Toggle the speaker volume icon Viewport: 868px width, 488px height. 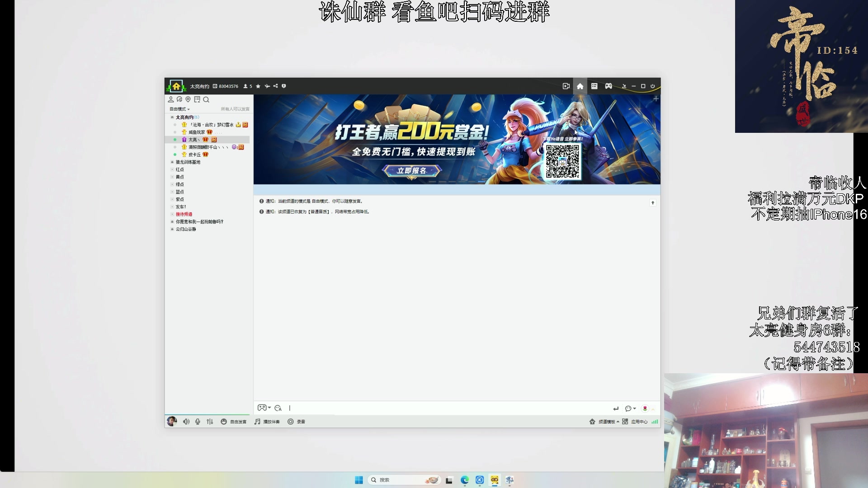click(x=186, y=422)
